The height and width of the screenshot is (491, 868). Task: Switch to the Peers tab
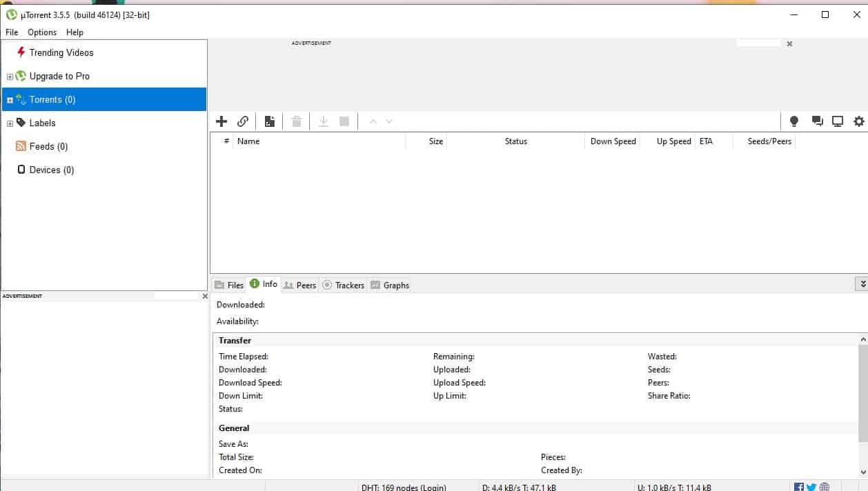(299, 285)
